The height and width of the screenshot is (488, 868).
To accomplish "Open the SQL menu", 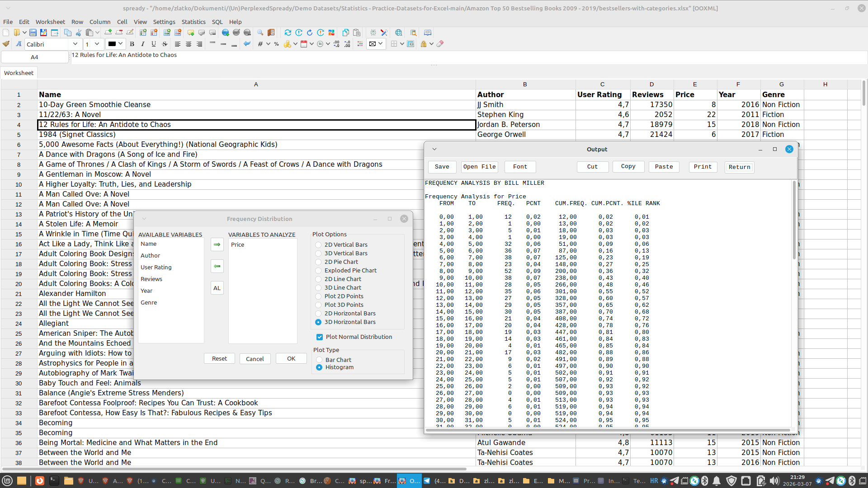I will (x=217, y=22).
